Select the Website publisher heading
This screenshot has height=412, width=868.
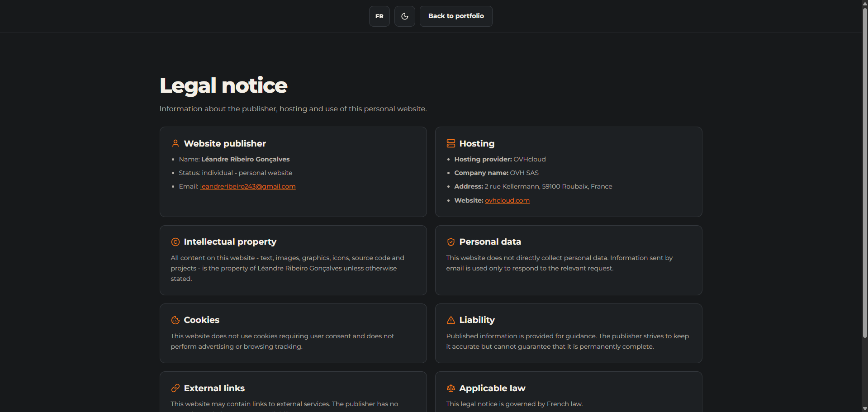coord(225,143)
